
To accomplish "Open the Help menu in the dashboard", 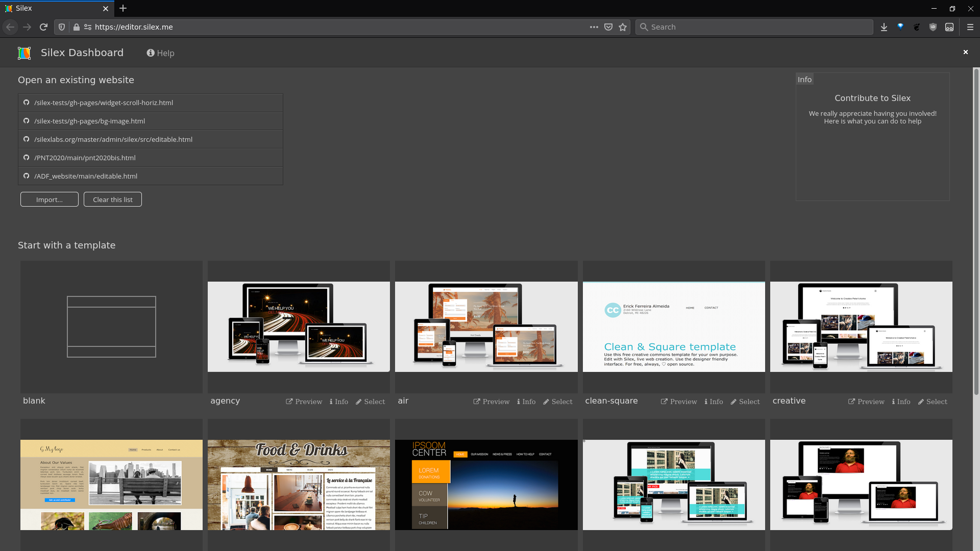I will point(160,53).
